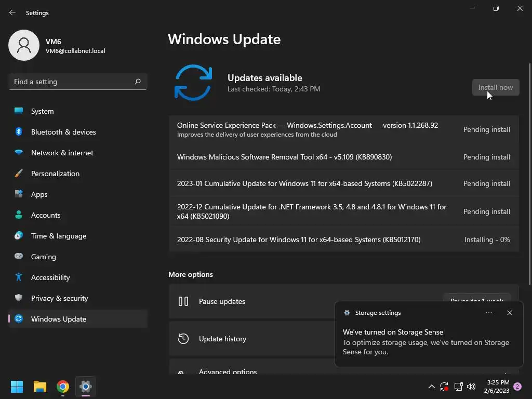Click the Privacy shield icon
The width and height of the screenshot is (532, 399).
(19, 298)
